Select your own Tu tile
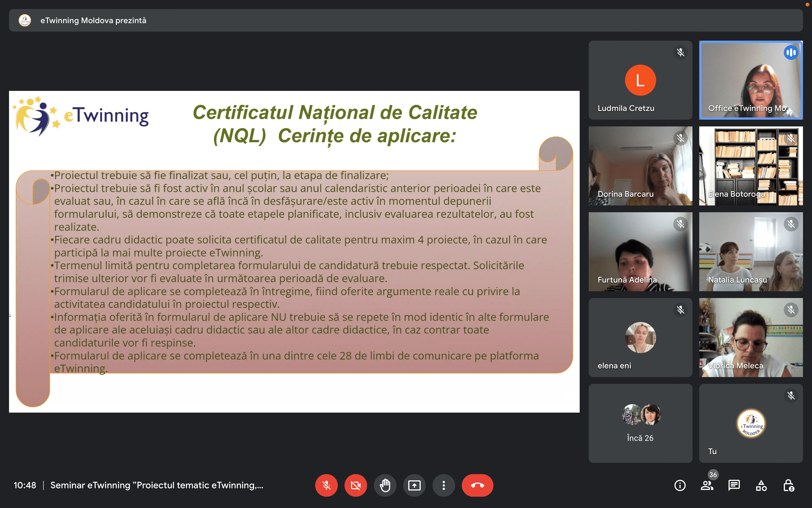The height and width of the screenshot is (508, 812). [751, 423]
